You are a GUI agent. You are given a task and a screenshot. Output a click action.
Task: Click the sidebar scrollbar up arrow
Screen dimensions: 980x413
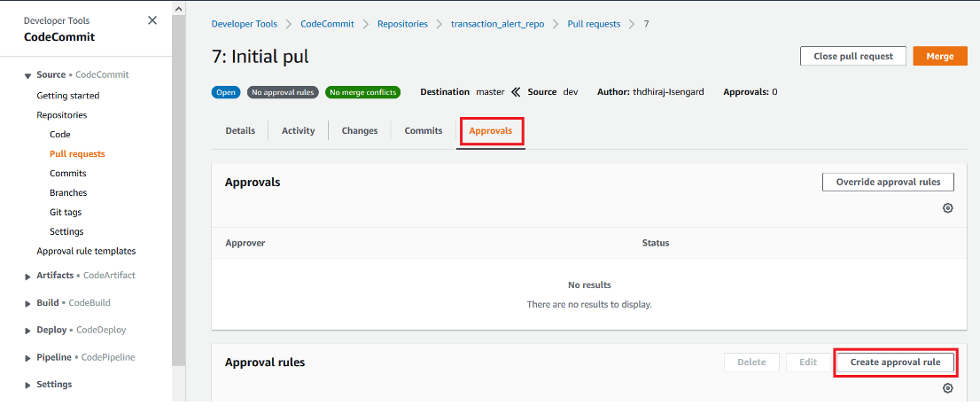click(x=179, y=10)
